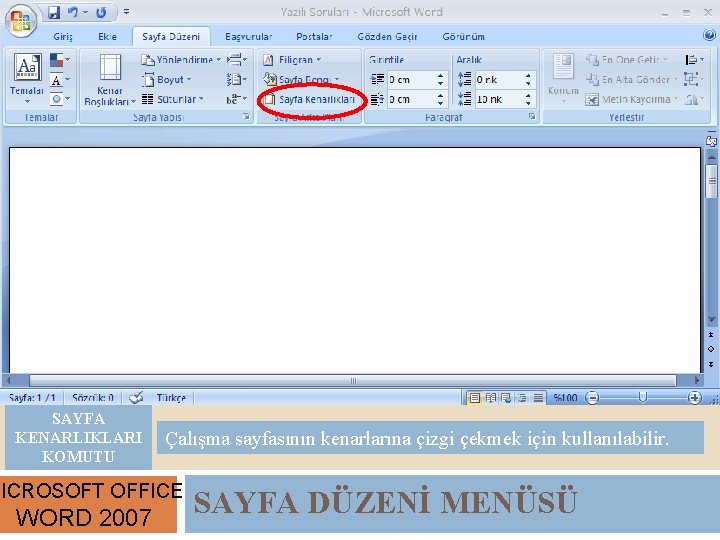Image resolution: width=720 pixels, height=540 pixels.
Task: Increase spacing before with up arrow
Action: [528, 76]
